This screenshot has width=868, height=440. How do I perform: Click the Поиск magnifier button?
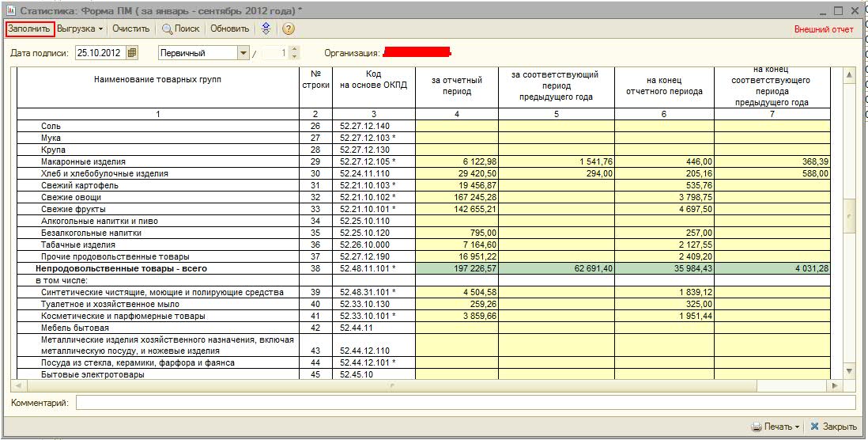tap(180, 28)
